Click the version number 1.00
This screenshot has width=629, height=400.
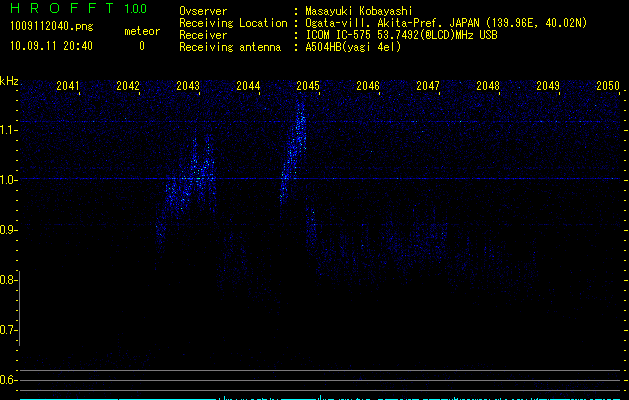(136, 9)
